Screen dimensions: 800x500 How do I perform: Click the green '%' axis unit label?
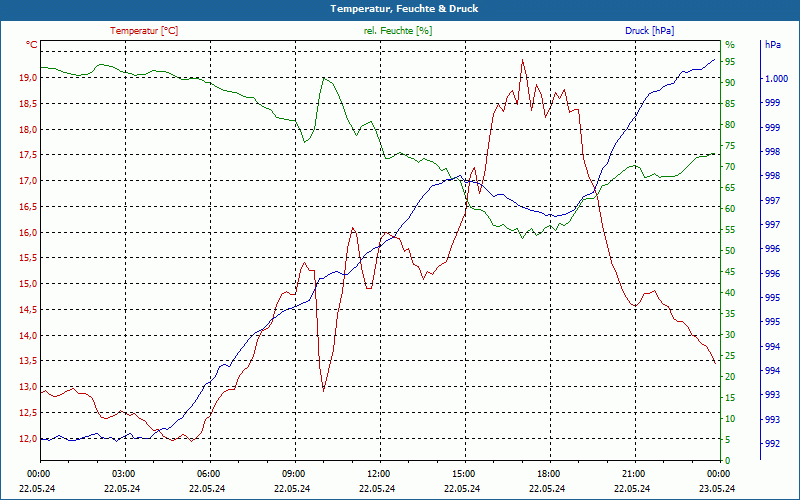click(730, 45)
